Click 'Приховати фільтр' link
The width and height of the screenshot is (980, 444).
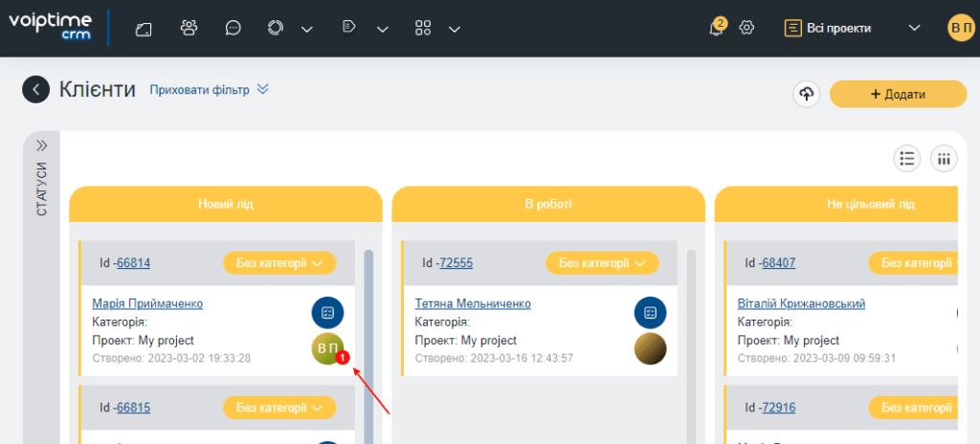[x=209, y=90]
